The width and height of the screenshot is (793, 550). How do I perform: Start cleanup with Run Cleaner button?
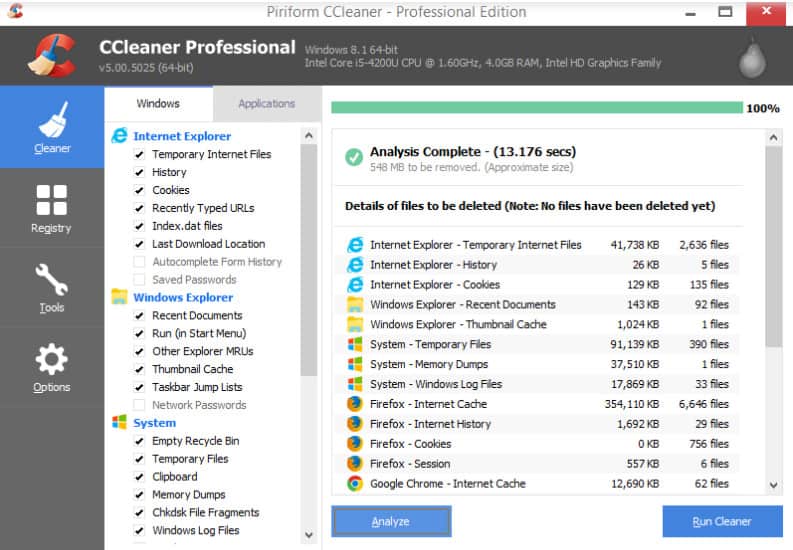pos(721,521)
